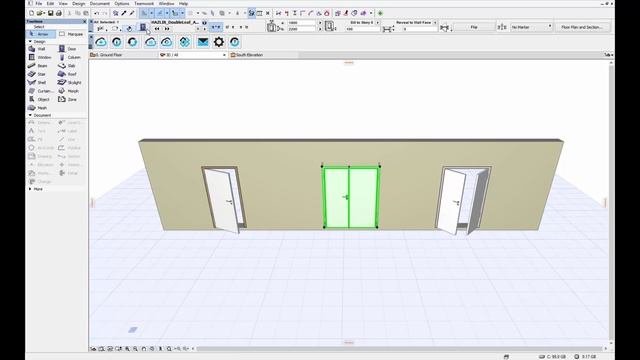Image resolution: width=640 pixels, height=360 pixels.
Task: Expand the More section of Toolbox
Action: point(30,189)
